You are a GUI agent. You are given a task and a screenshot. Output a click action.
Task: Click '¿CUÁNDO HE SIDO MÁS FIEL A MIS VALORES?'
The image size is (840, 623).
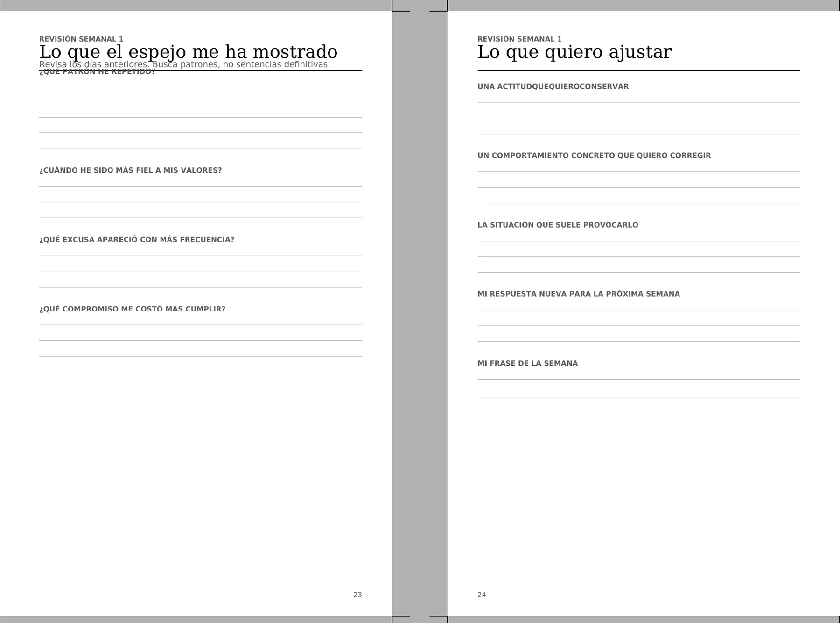(x=131, y=170)
